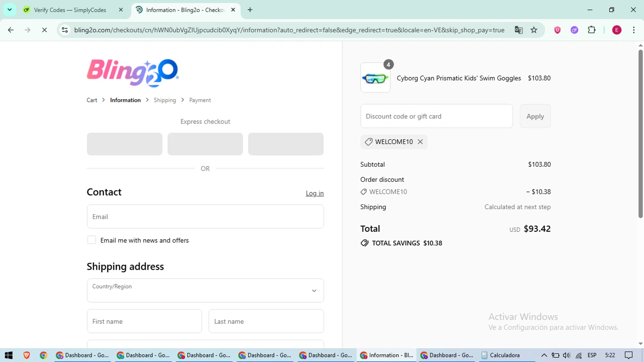Open the purple round extension icon
644x362 pixels.
574,30
